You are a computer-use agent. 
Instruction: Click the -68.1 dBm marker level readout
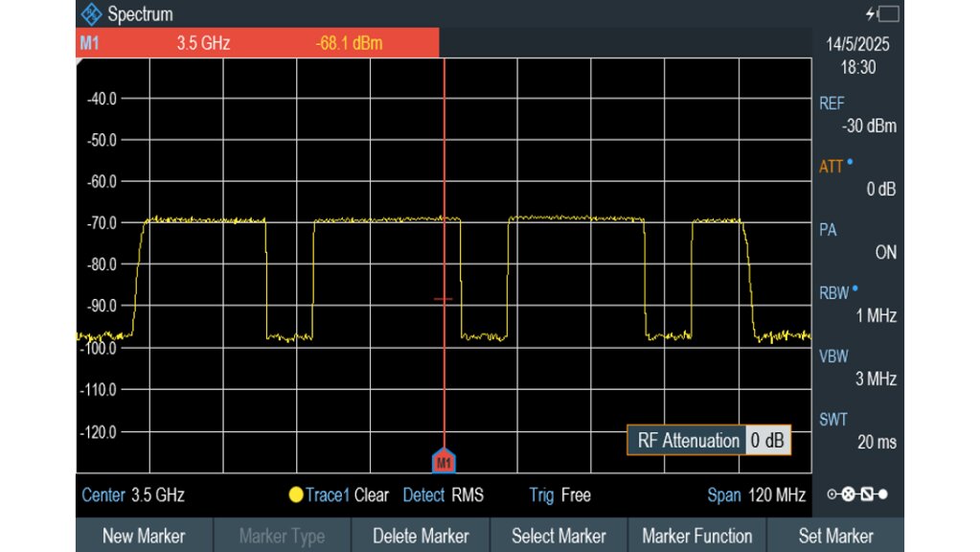349,43
